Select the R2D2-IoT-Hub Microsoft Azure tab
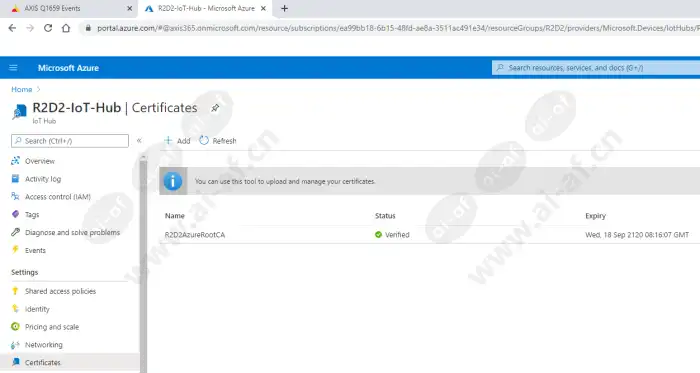Screen dimensions: 700x373 205,8
